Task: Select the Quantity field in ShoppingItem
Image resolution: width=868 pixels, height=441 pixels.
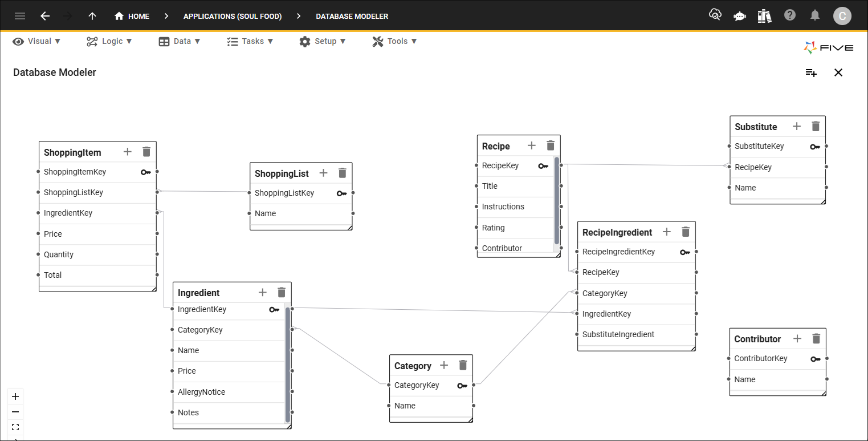Action: coord(97,254)
